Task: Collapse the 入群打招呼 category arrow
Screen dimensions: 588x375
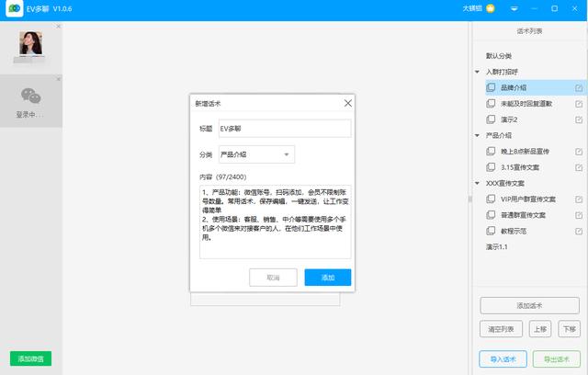Action: [477, 72]
